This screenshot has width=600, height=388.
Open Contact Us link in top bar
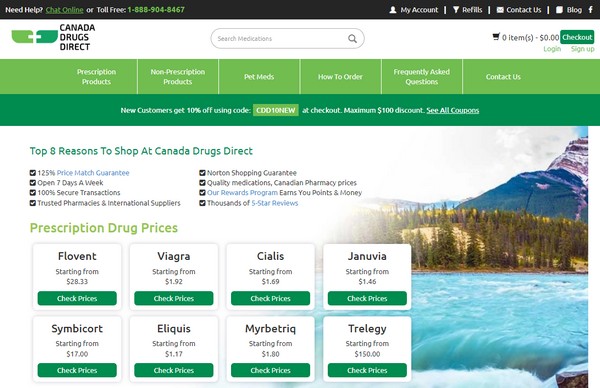[x=523, y=10]
